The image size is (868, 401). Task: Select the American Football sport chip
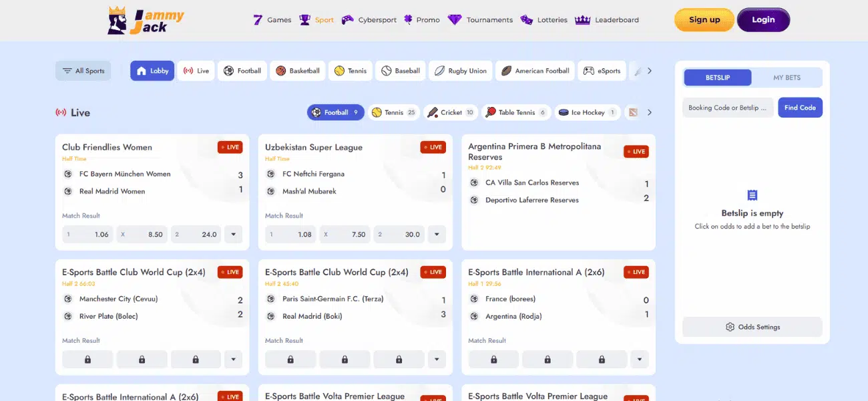535,71
